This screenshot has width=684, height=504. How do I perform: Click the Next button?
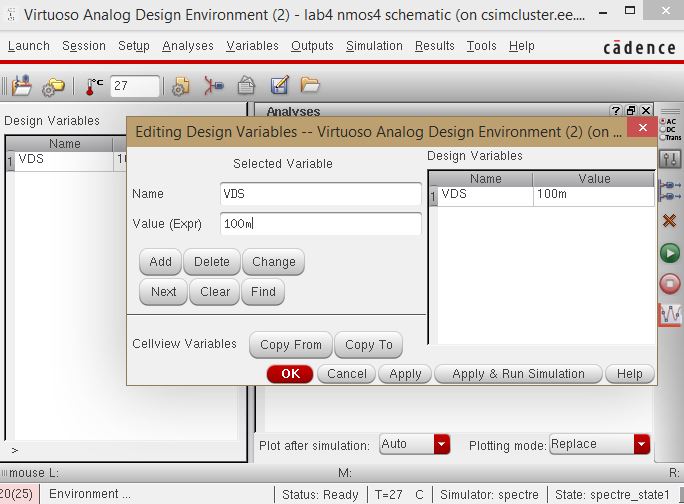[163, 291]
